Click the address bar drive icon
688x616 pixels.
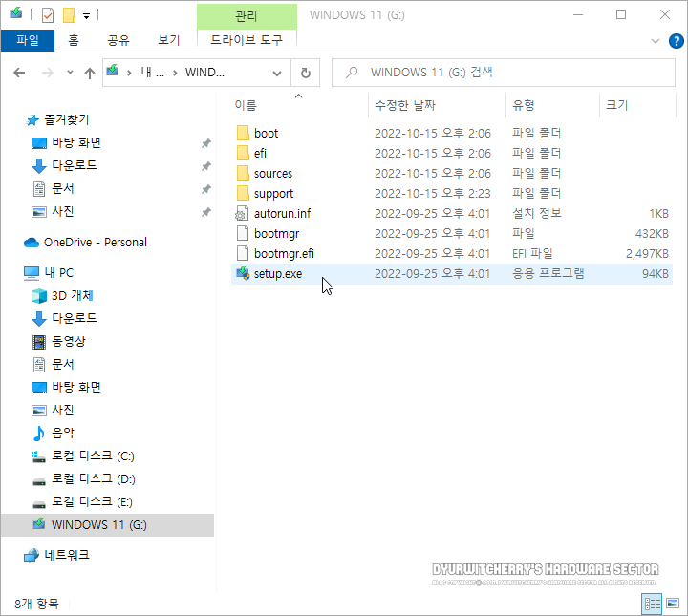pyautogui.click(x=113, y=71)
